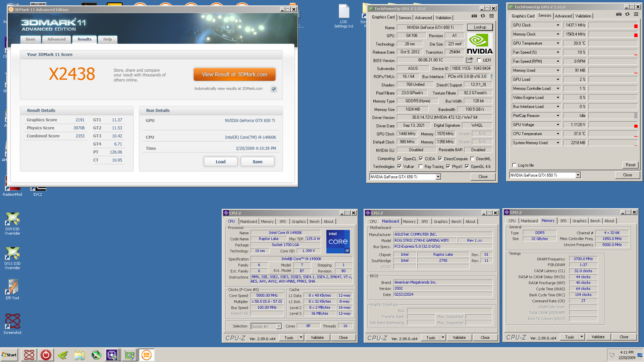This screenshot has height=362, width=644.
Task: Open the hamburger menu in GPU-Z Graphics Card window
Action: [x=491, y=16]
